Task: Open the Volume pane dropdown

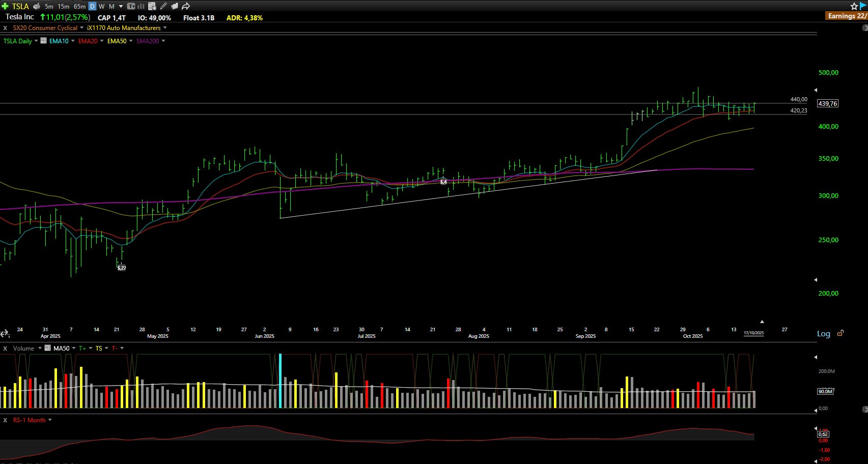Action: pyautogui.click(x=40, y=349)
